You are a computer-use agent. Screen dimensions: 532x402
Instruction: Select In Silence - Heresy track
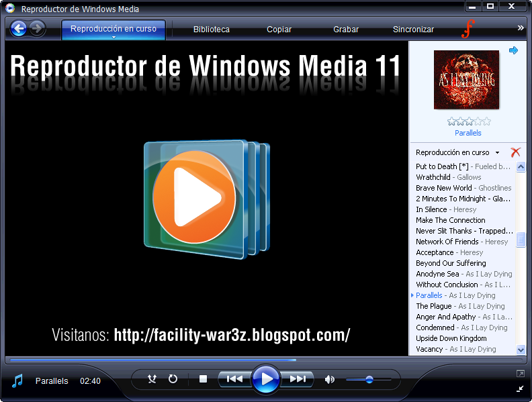click(x=446, y=209)
